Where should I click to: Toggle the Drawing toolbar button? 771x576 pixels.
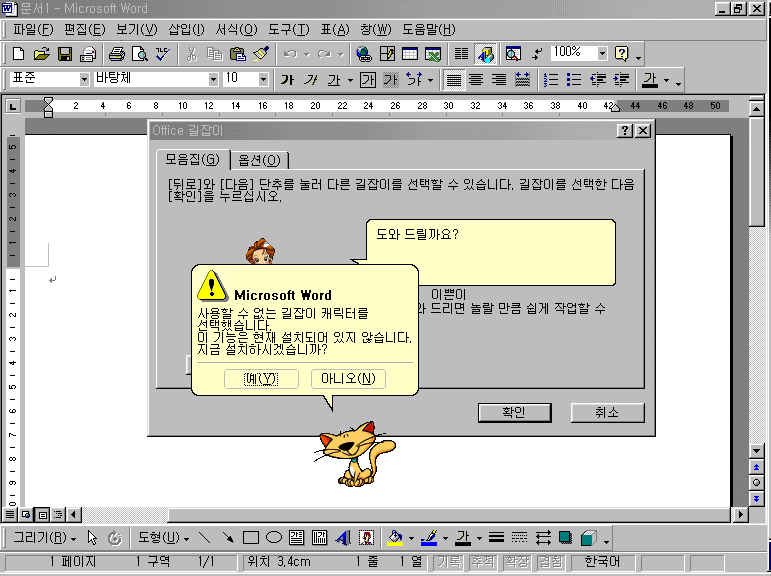[486, 54]
